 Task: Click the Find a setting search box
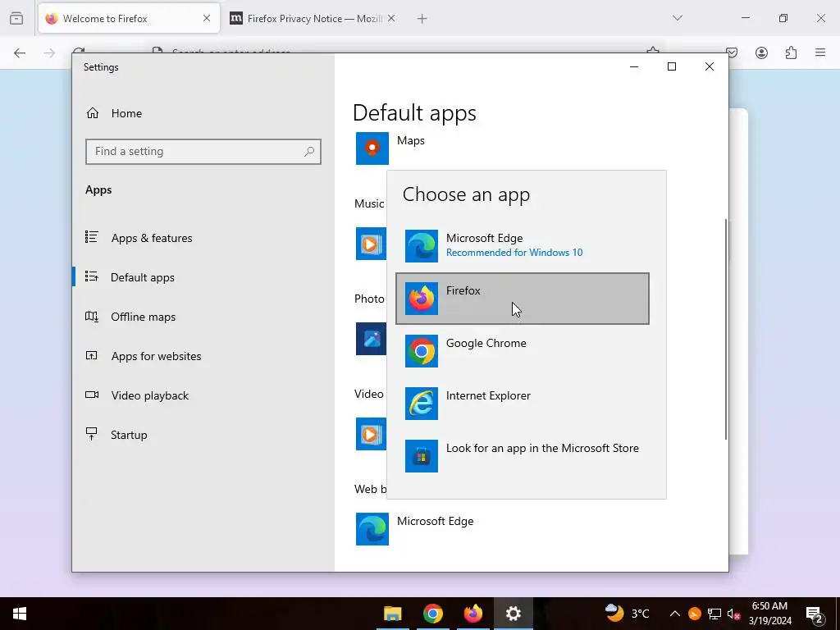tap(203, 152)
